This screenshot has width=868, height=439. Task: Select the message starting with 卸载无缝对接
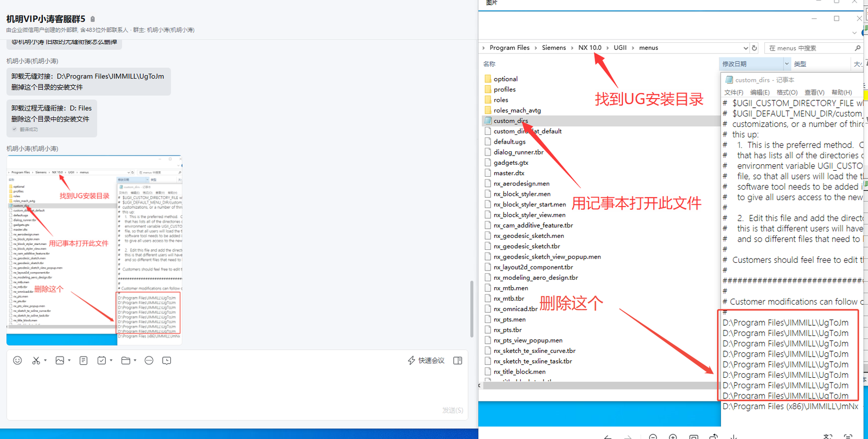tap(88, 81)
